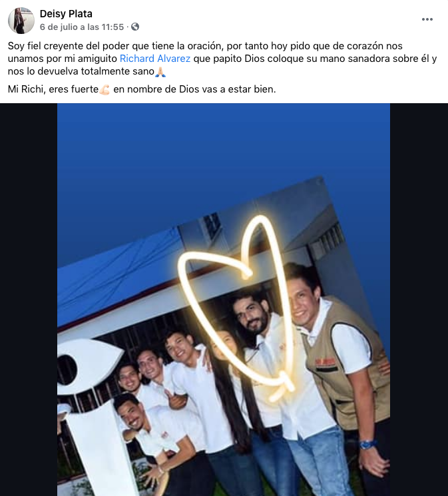The image size is (448, 496).
Task: Click the black margin left of photo
Action: pyautogui.click(x=29, y=300)
